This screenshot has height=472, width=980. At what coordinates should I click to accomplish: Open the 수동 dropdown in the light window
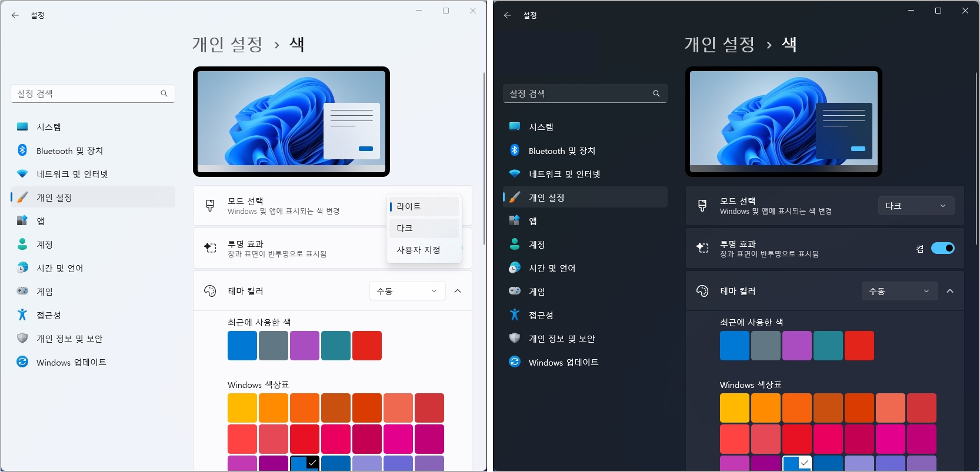pyautogui.click(x=408, y=291)
